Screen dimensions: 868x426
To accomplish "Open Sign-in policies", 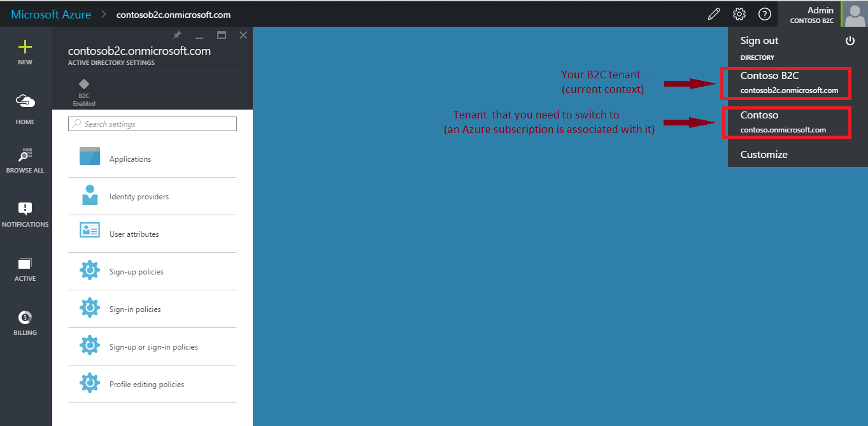I will pyautogui.click(x=152, y=309).
